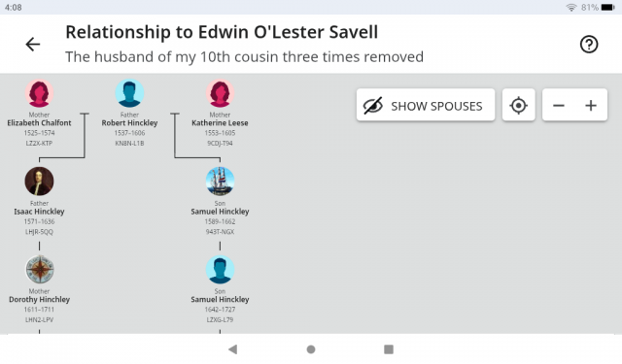This screenshot has width=622, height=364.
Task: Open Isaac Hinckley's portrait photo
Action: (39, 182)
